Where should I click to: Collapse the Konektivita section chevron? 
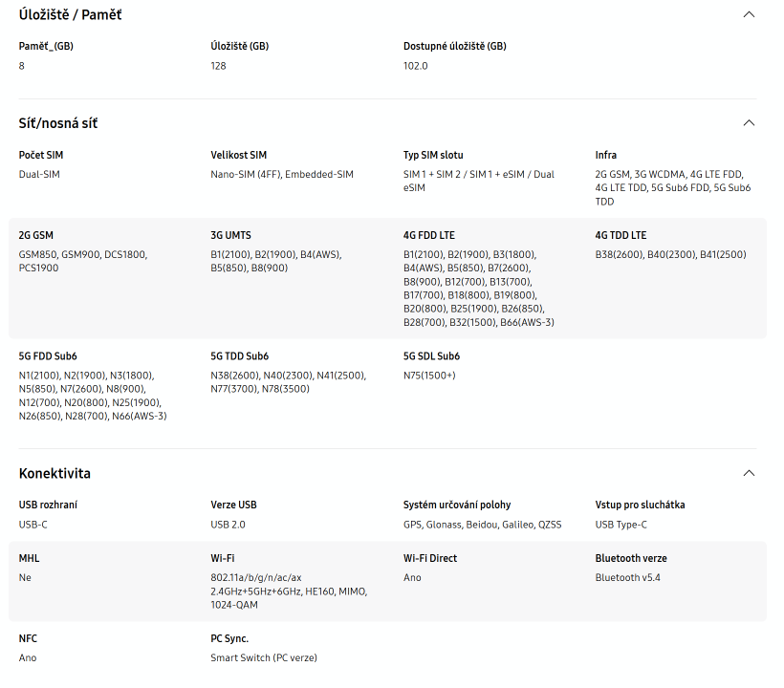(x=749, y=473)
